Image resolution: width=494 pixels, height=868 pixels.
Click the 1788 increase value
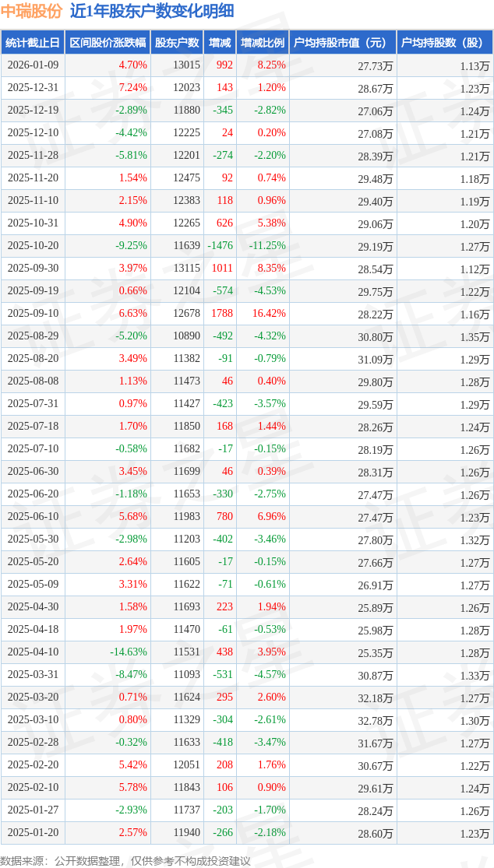[x=222, y=313]
